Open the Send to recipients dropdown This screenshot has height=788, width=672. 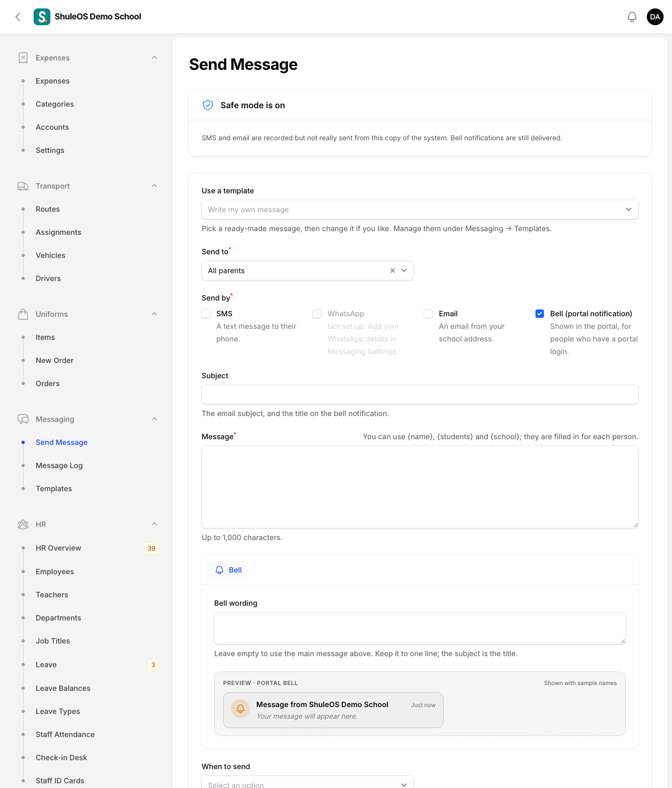(x=308, y=271)
